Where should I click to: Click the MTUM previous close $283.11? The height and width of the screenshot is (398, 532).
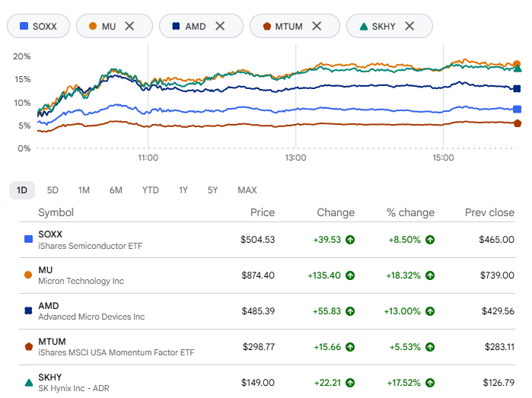pyautogui.click(x=499, y=347)
